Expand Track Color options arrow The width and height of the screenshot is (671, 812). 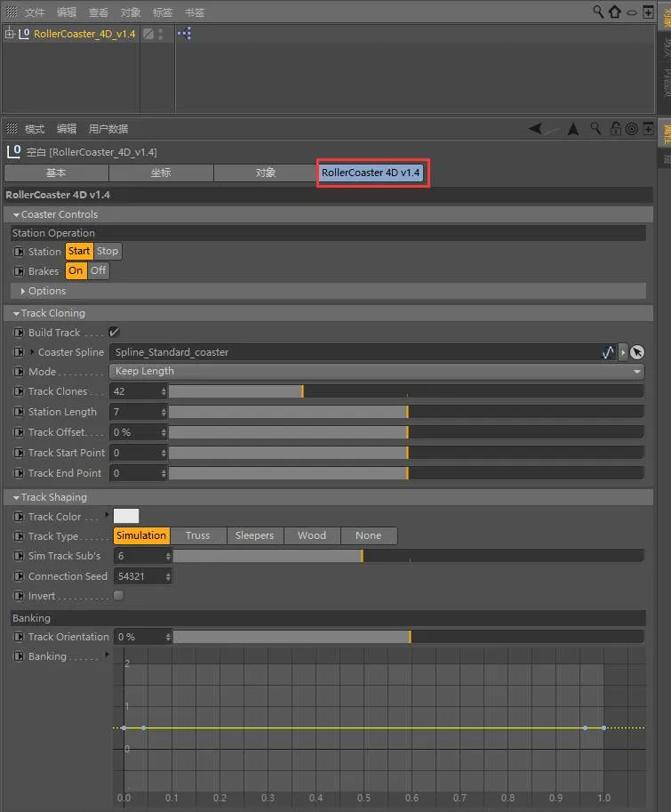tap(107, 515)
